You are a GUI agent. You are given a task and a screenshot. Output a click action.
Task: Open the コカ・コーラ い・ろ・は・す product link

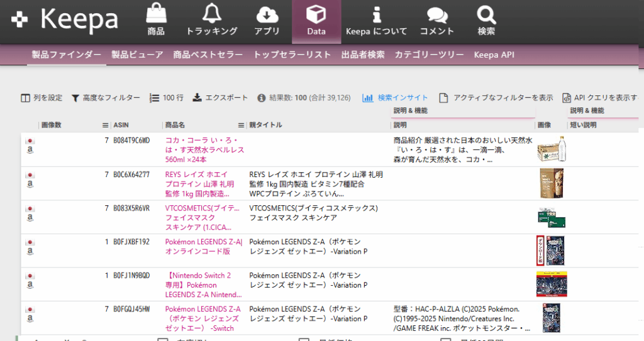[204, 149]
